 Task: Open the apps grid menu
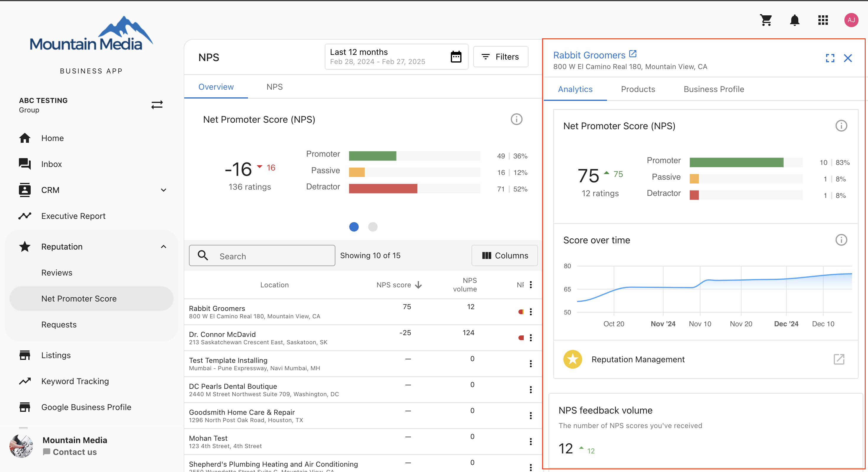[x=823, y=20]
